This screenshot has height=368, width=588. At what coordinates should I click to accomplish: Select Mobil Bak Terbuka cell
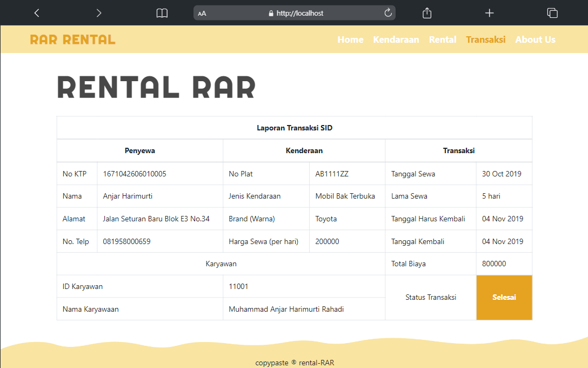(348, 196)
